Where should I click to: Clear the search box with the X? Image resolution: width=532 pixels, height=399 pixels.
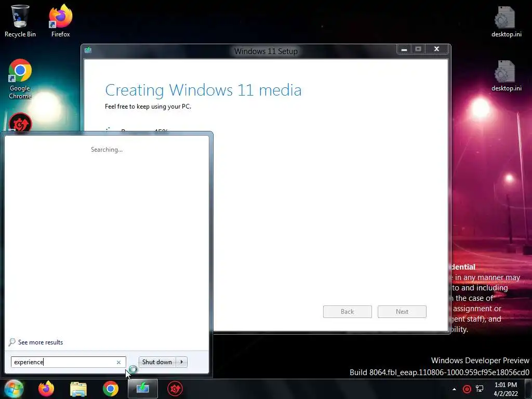tap(119, 362)
